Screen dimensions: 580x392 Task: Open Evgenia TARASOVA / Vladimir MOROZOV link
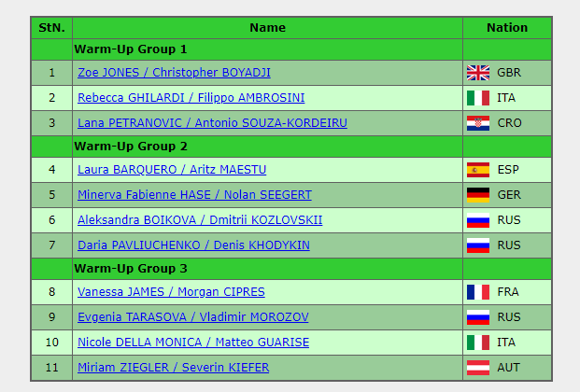192,317
